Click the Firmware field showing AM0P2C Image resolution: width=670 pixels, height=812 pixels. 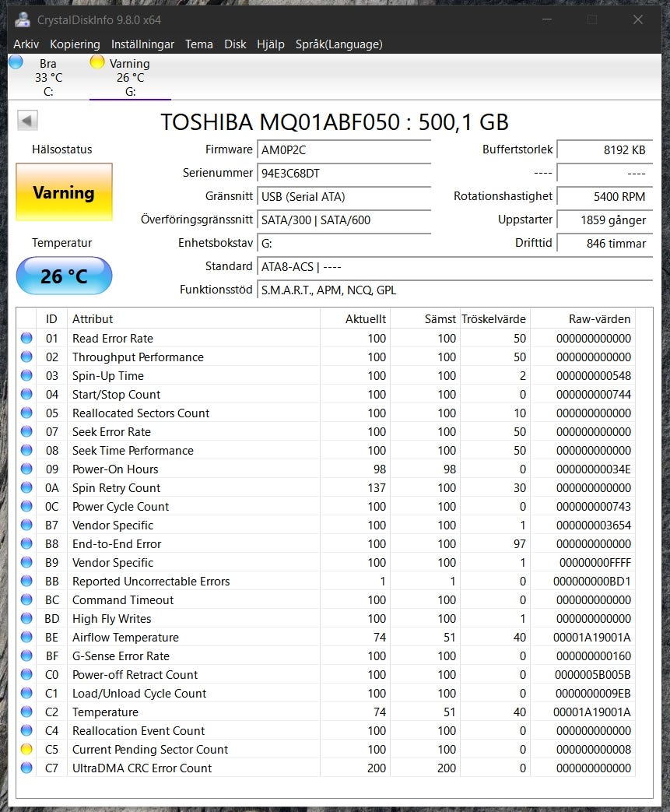tap(344, 149)
